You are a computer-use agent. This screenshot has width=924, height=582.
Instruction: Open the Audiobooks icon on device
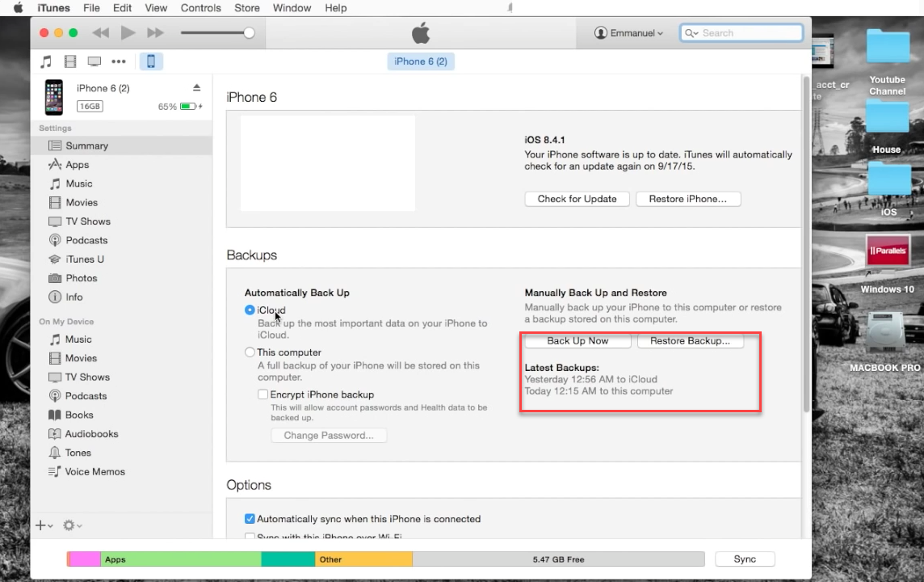click(55, 433)
